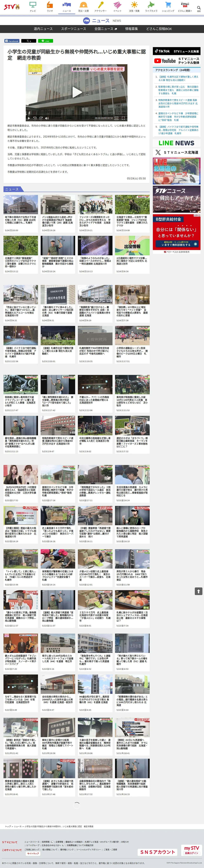The height and width of the screenshot is (868, 204).
Task: Open 情報募集 menu item
Action: click(x=131, y=29)
